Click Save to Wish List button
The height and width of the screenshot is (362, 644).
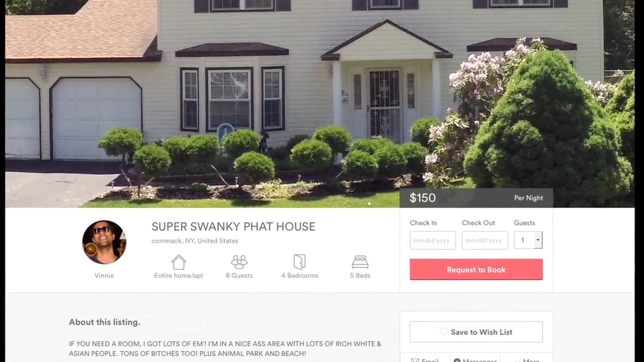click(x=476, y=332)
